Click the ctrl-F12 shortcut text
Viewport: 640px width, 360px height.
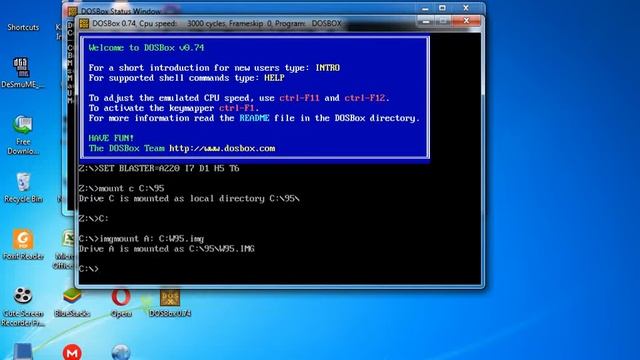pos(364,98)
